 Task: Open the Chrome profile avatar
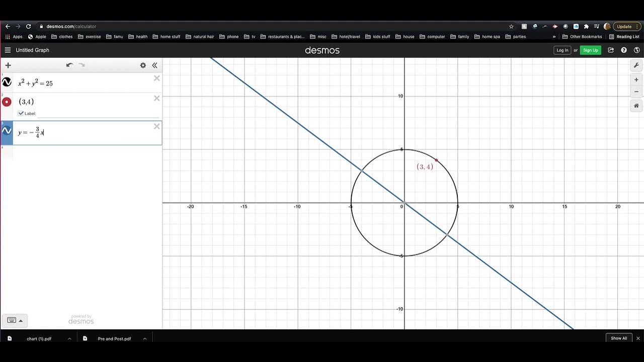[607, 26]
